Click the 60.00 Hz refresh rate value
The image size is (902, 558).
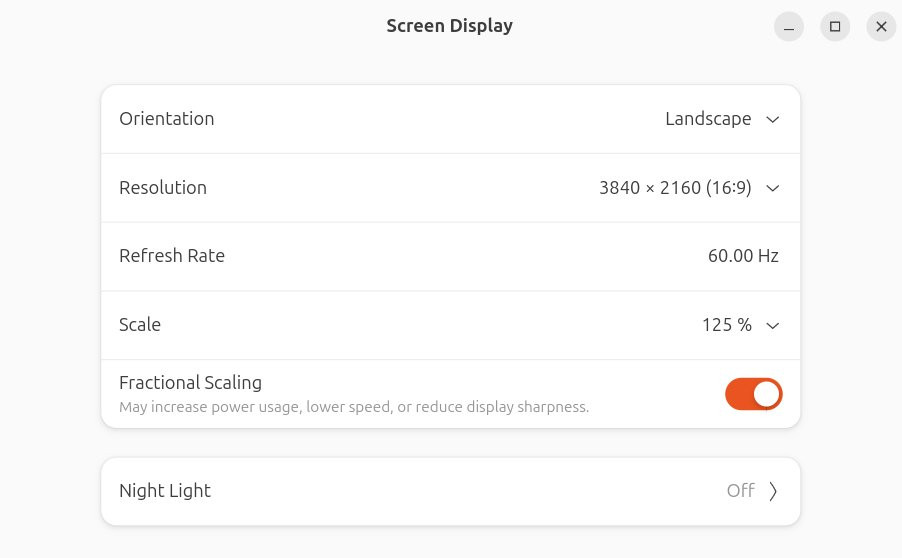tap(743, 256)
